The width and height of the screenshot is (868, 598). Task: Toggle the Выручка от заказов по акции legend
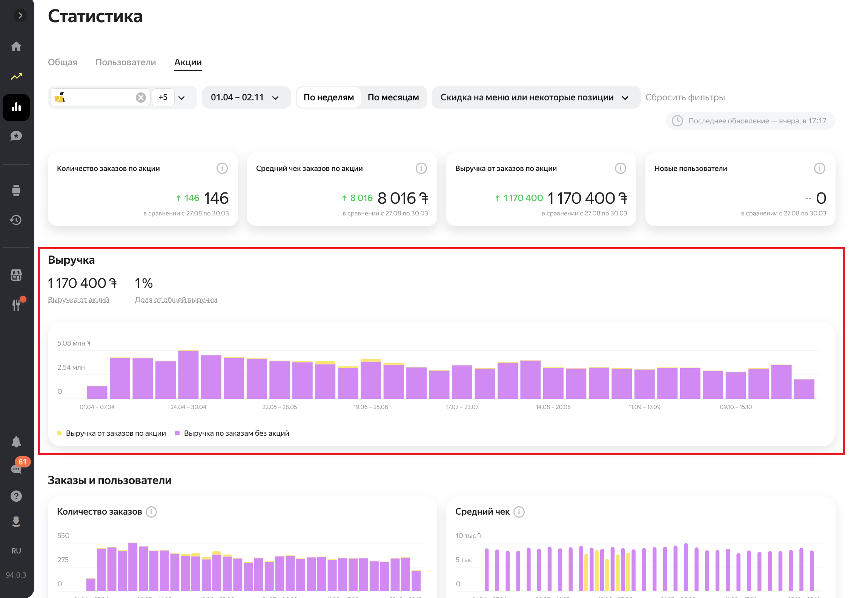115,433
